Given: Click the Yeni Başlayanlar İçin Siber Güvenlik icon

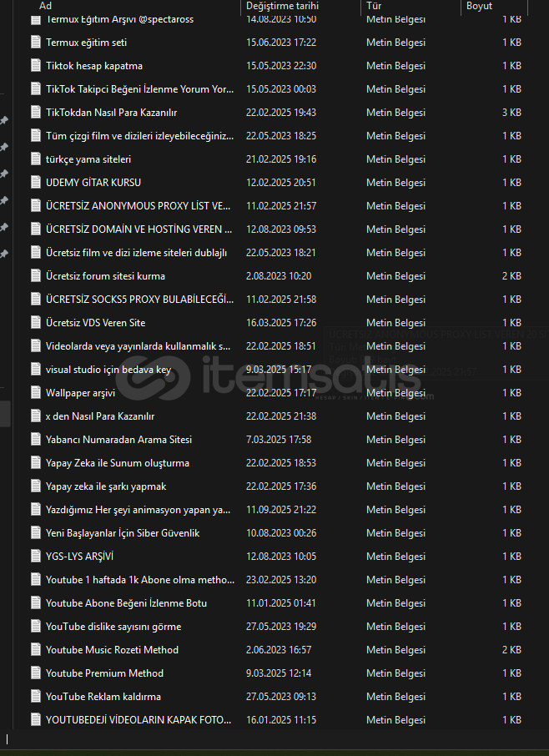Looking at the screenshot, I should tap(36, 532).
